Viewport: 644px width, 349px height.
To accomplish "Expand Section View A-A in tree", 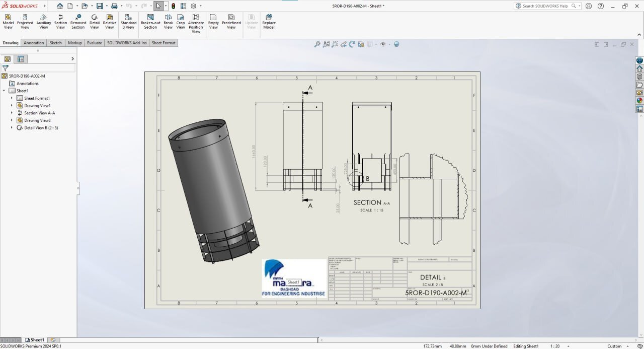I will (x=12, y=113).
